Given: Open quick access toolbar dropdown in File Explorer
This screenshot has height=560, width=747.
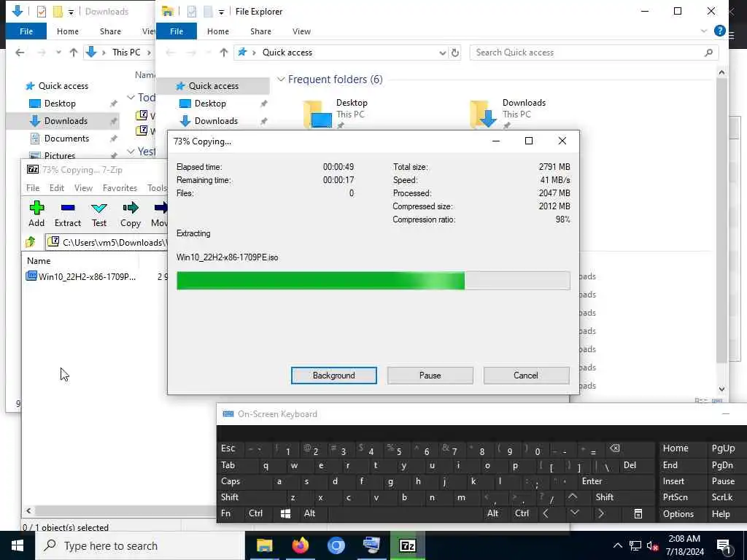Looking at the screenshot, I should (221, 12).
